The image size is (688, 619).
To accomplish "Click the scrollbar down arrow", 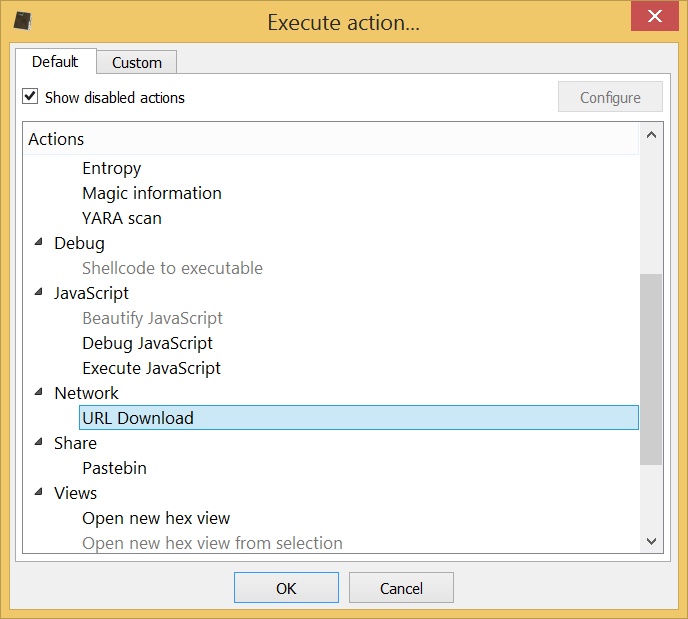I will tap(651, 541).
